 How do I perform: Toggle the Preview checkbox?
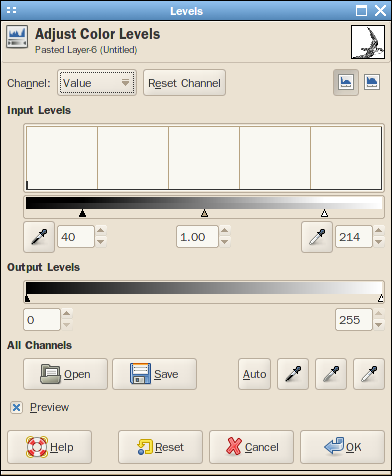click(x=16, y=407)
